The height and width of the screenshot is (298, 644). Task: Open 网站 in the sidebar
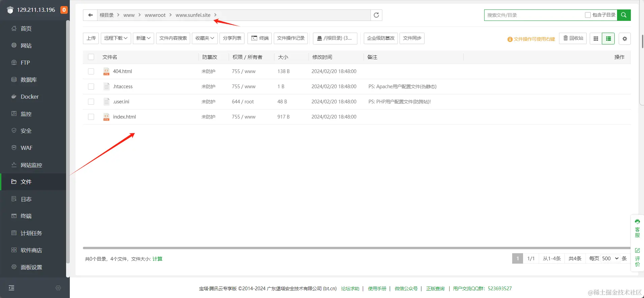pos(34,45)
